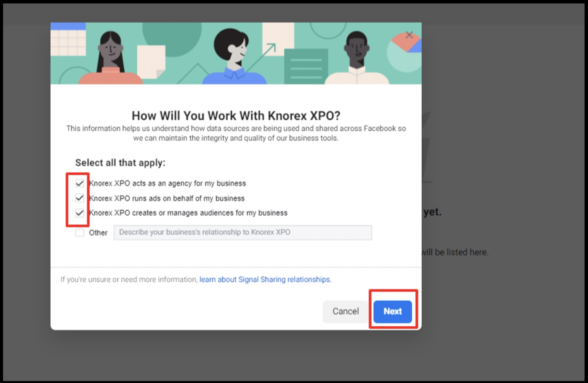The width and height of the screenshot is (588, 383).
Task: Click the "Other" option label text
Action: [x=98, y=233]
